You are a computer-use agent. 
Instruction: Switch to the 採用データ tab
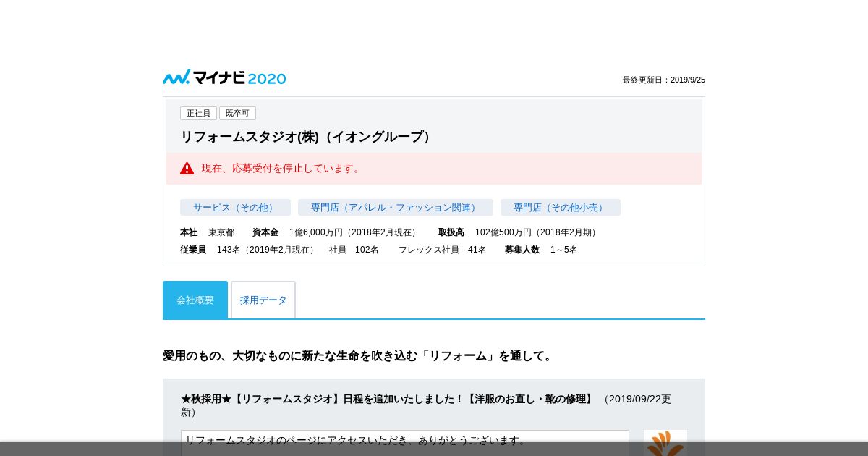point(263,300)
